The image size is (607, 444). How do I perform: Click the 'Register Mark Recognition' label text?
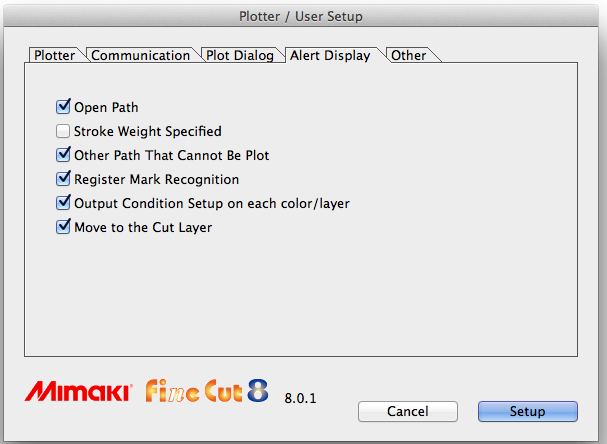156,179
